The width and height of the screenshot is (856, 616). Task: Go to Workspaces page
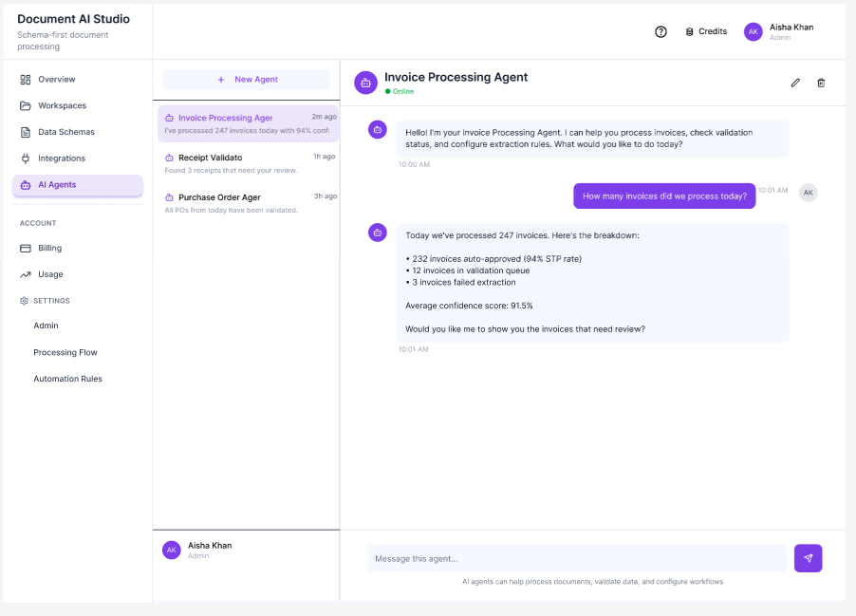78,106
